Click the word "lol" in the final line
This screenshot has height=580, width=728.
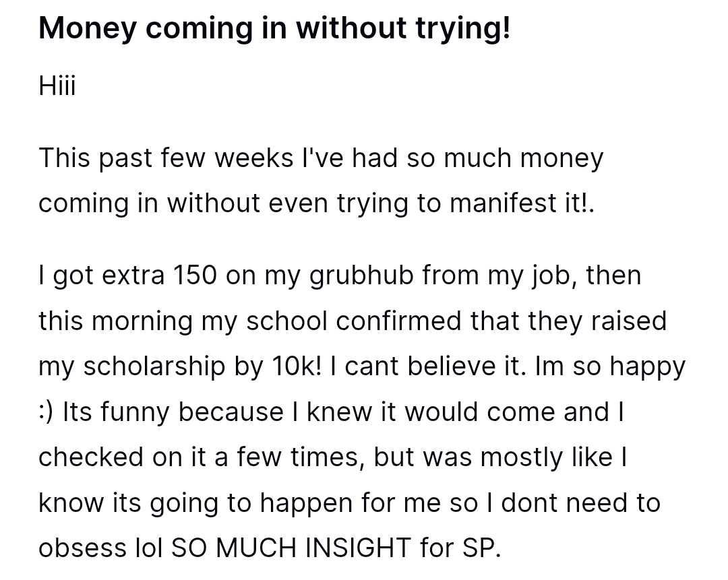coord(148,548)
